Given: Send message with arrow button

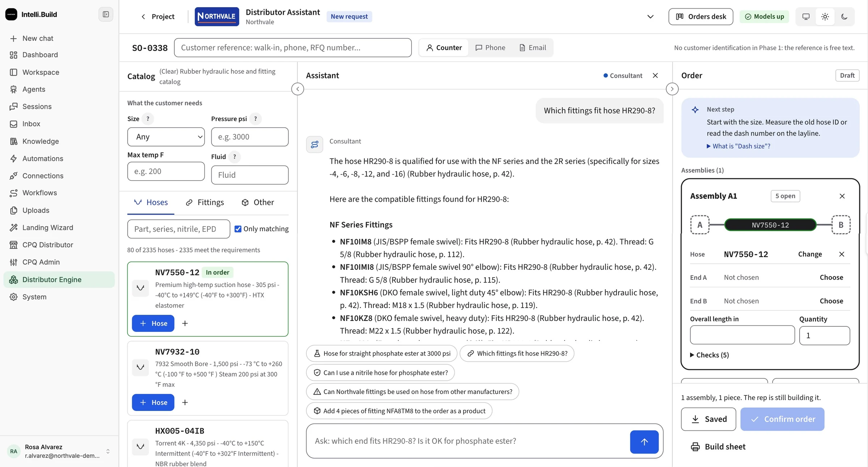Looking at the screenshot, I should point(644,442).
